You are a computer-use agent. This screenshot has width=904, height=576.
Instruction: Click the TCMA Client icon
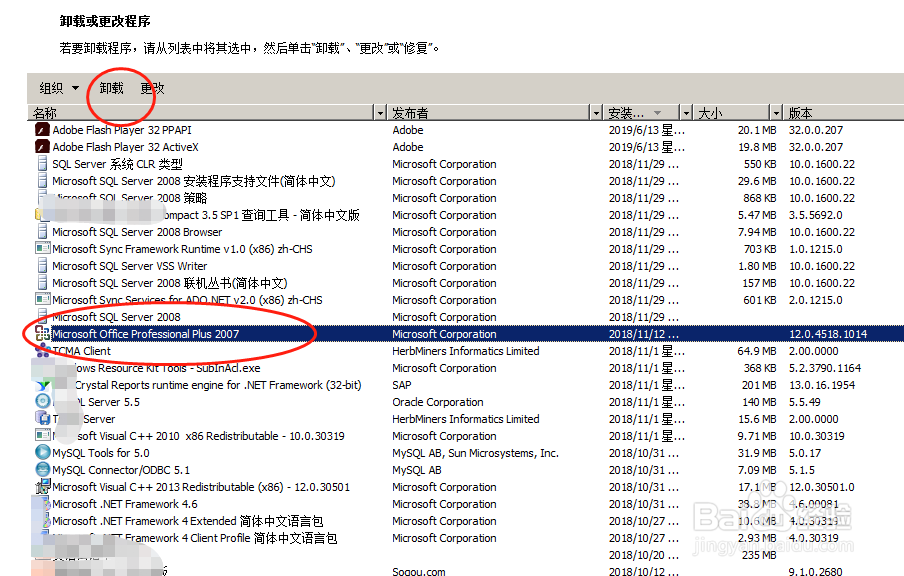pyautogui.click(x=43, y=350)
